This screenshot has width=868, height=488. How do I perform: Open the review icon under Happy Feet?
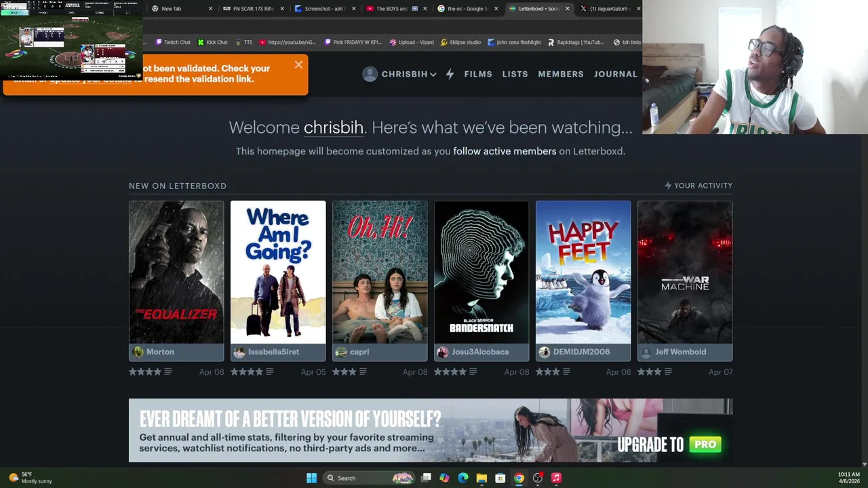point(566,371)
